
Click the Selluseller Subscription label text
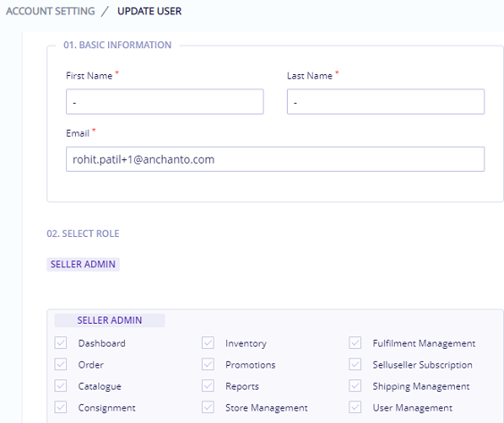(x=423, y=365)
